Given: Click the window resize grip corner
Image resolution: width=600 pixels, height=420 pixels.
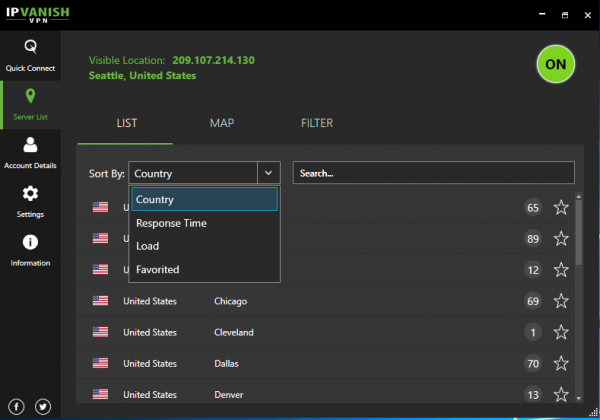Looking at the screenshot, I should pyautogui.click(x=594, y=412).
